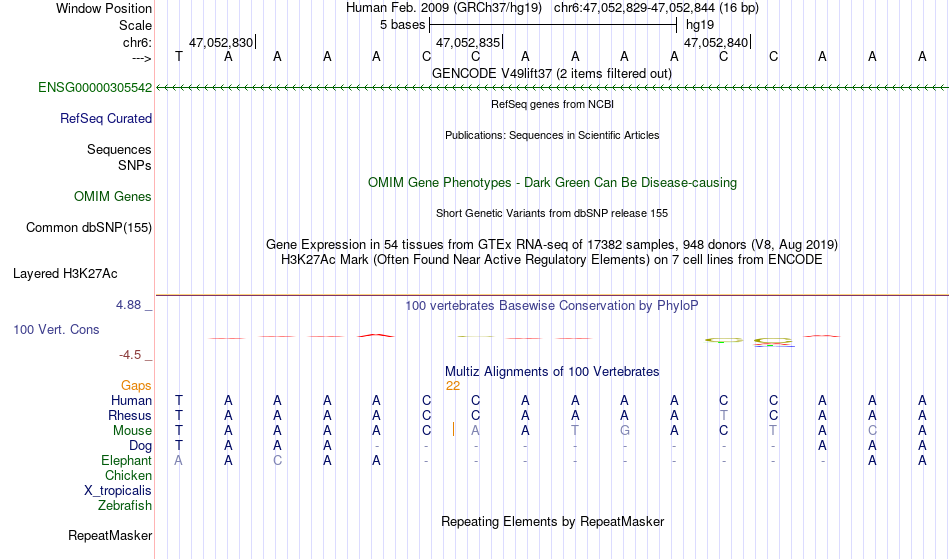950x559 pixels.
Task: Click Repeating Elements by RepeatMasker title
Action: click(553, 522)
